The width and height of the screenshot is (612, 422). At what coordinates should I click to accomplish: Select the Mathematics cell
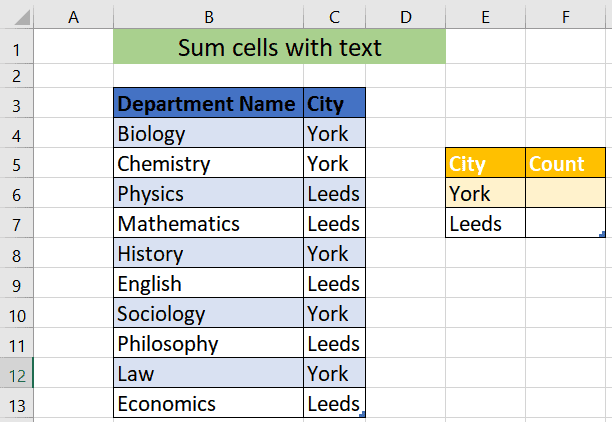[208, 223]
